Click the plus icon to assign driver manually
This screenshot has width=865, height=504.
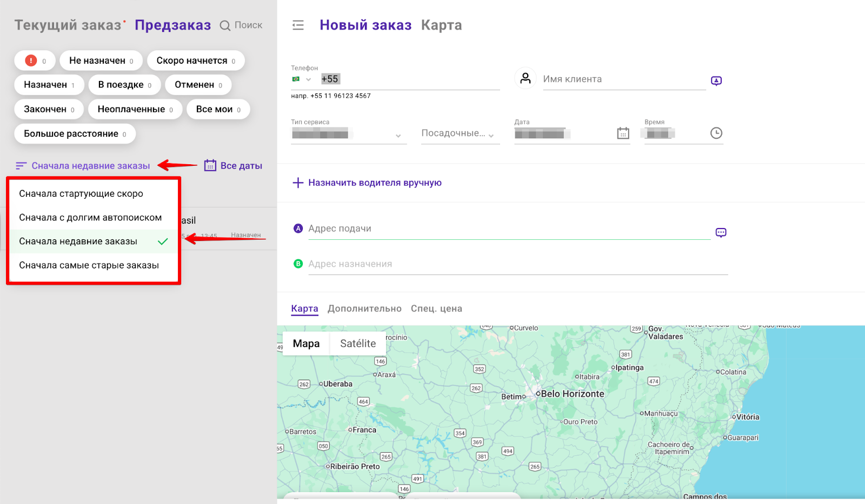(297, 183)
